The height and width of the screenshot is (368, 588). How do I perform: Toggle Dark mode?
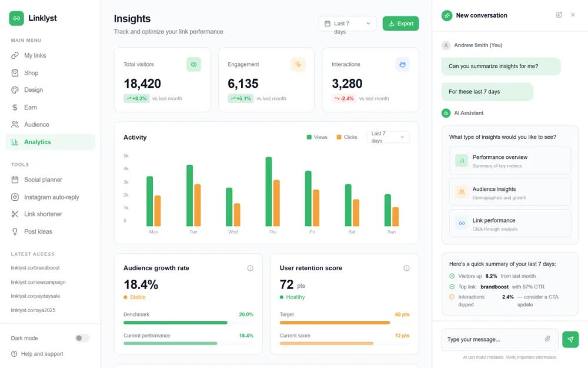(x=82, y=338)
